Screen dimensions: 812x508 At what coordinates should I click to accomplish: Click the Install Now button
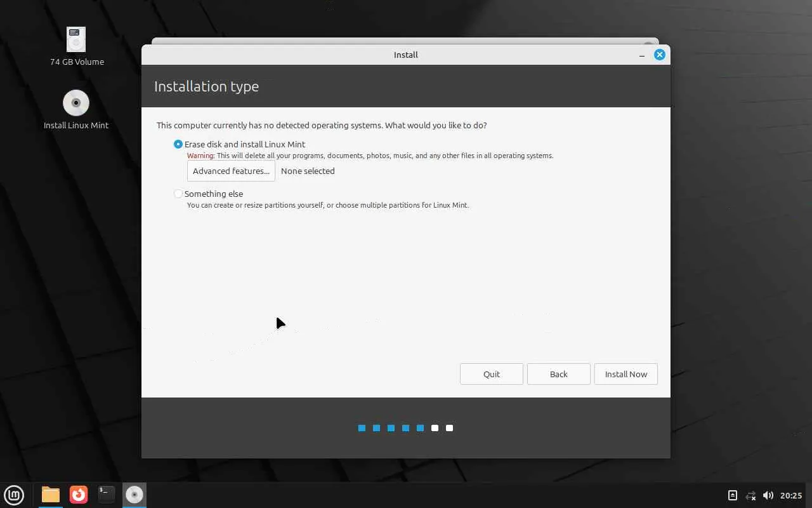(626, 374)
